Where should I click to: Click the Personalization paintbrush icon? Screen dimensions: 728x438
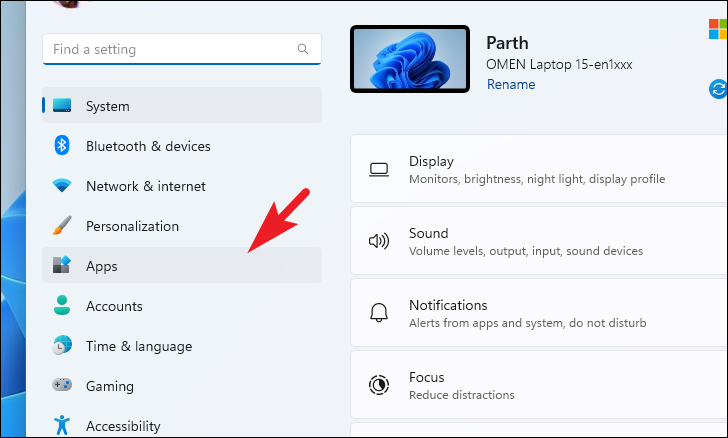(x=62, y=225)
